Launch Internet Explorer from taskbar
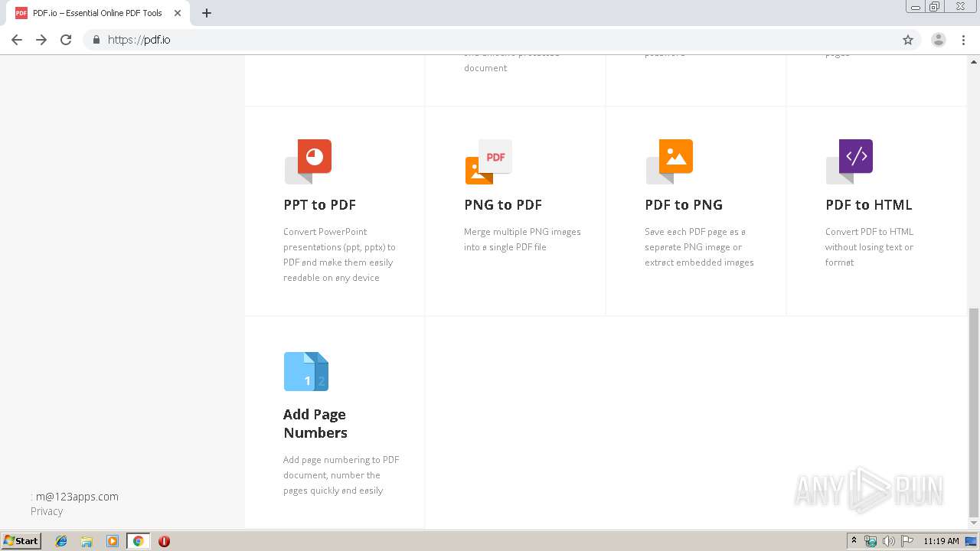Image resolution: width=980 pixels, height=551 pixels. 61,541
